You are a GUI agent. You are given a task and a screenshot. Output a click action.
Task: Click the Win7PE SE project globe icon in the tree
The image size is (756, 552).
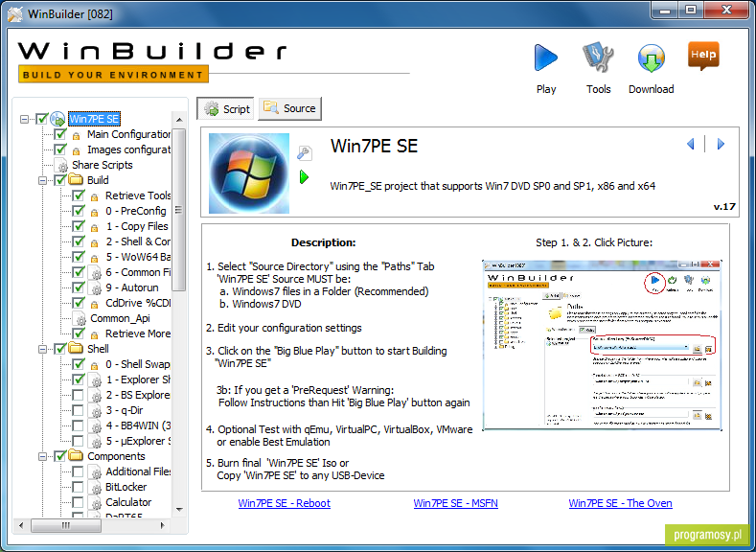(x=57, y=119)
